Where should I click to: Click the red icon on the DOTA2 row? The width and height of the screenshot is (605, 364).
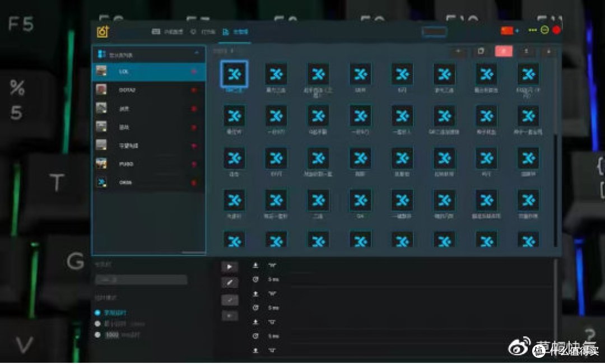click(x=194, y=90)
